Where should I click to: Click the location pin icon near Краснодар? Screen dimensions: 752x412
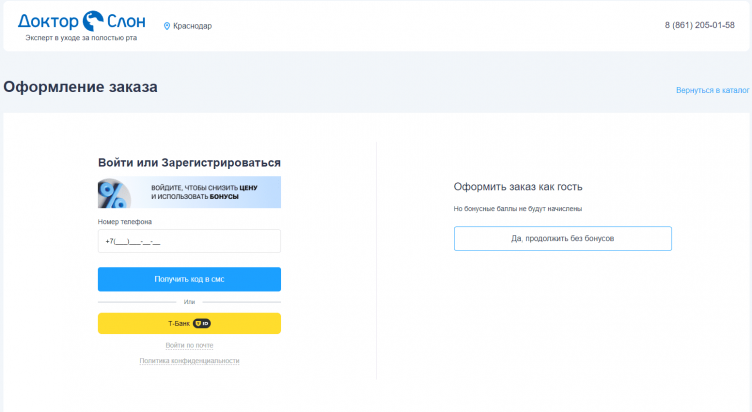pyautogui.click(x=167, y=26)
